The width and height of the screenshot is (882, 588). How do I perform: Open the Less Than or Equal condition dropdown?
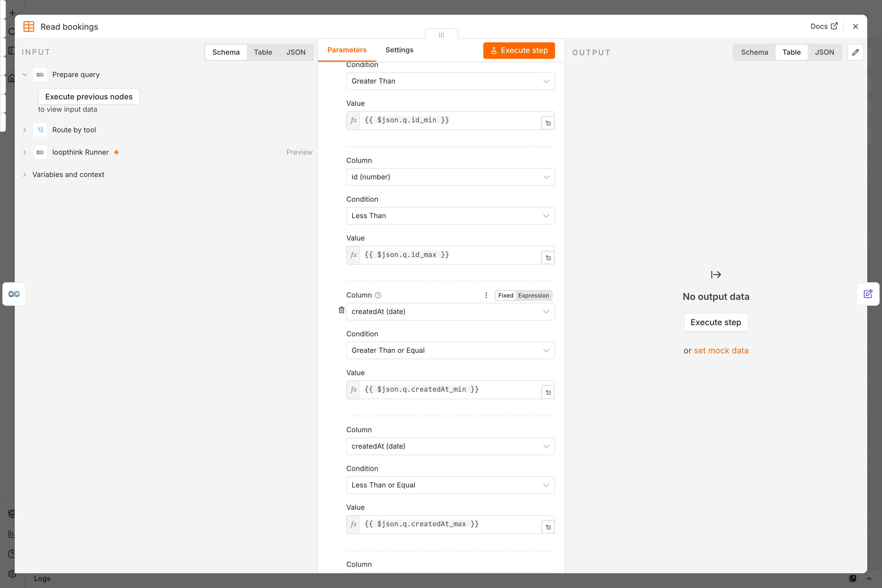coord(450,485)
